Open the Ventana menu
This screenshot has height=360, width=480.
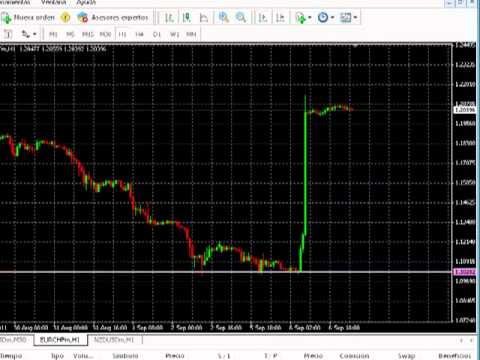[53, 2]
